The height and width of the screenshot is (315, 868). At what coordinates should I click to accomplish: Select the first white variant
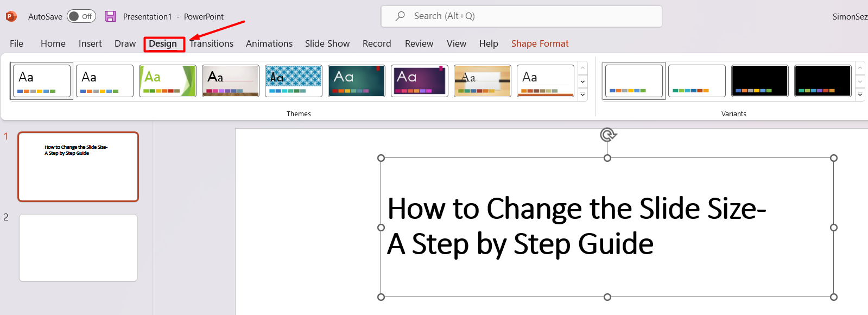(634, 81)
